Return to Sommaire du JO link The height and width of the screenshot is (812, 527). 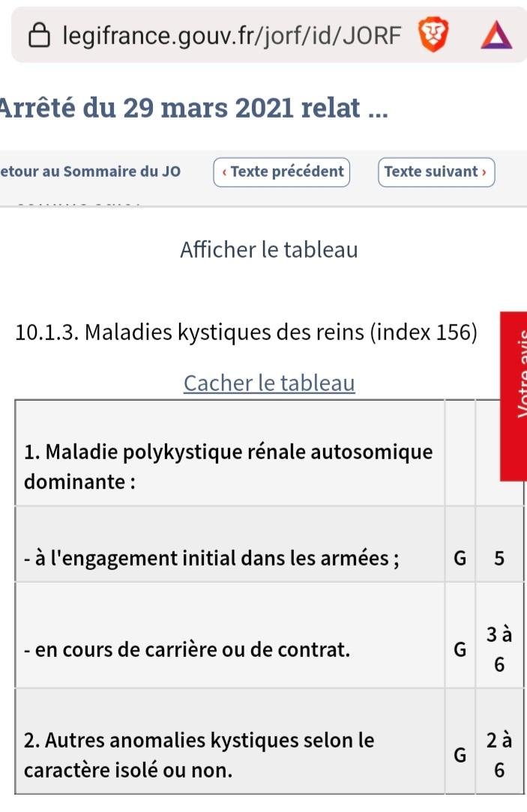(91, 172)
